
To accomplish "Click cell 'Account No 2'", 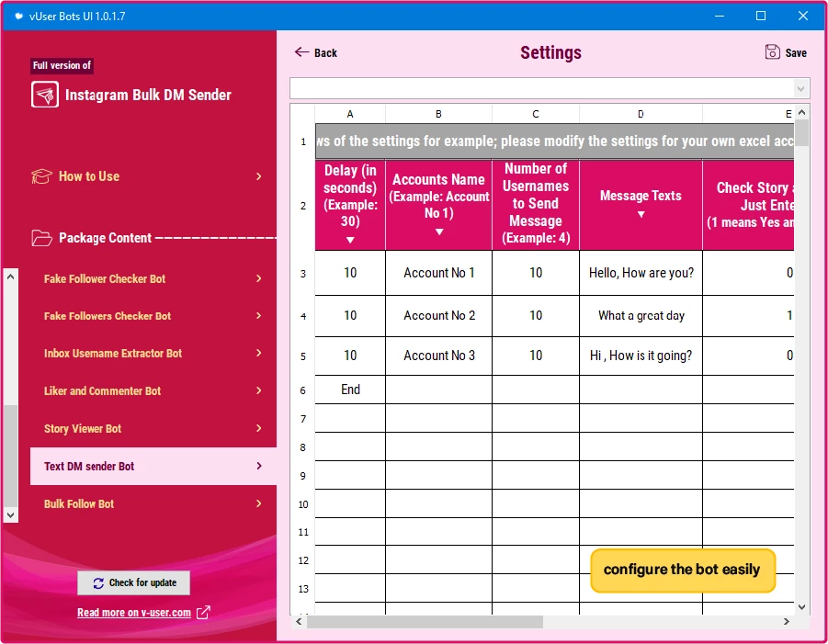I will coord(439,316).
